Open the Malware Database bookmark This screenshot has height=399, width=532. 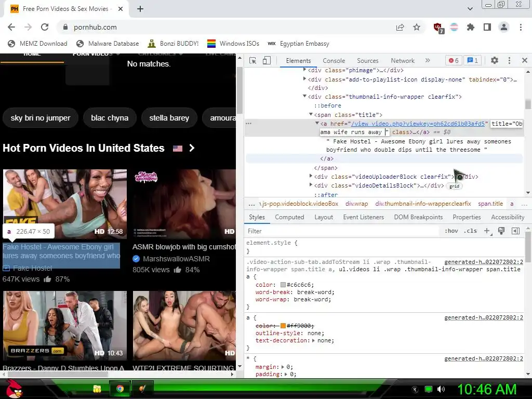[x=108, y=44]
